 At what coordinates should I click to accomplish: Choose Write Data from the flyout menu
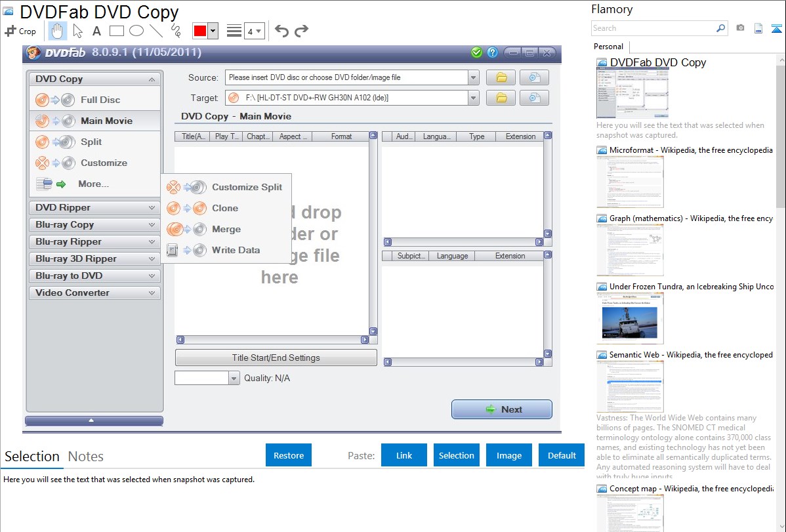[x=226, y=250]
